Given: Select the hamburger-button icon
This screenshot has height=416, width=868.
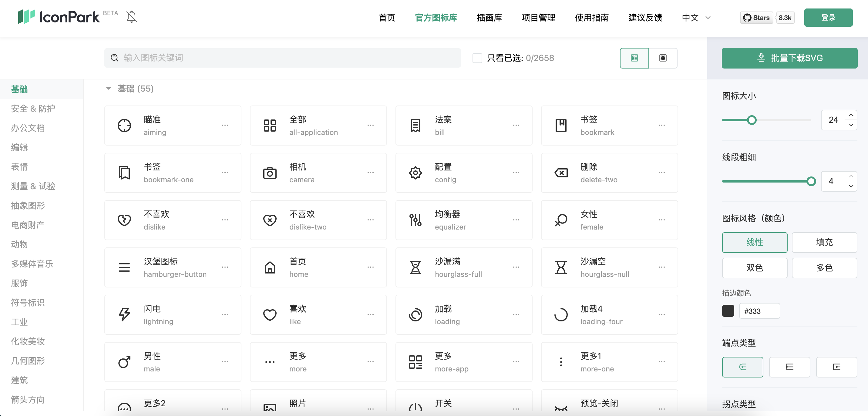Looking at the screenshot, I should pyautogui.click(x=124, y=268).
